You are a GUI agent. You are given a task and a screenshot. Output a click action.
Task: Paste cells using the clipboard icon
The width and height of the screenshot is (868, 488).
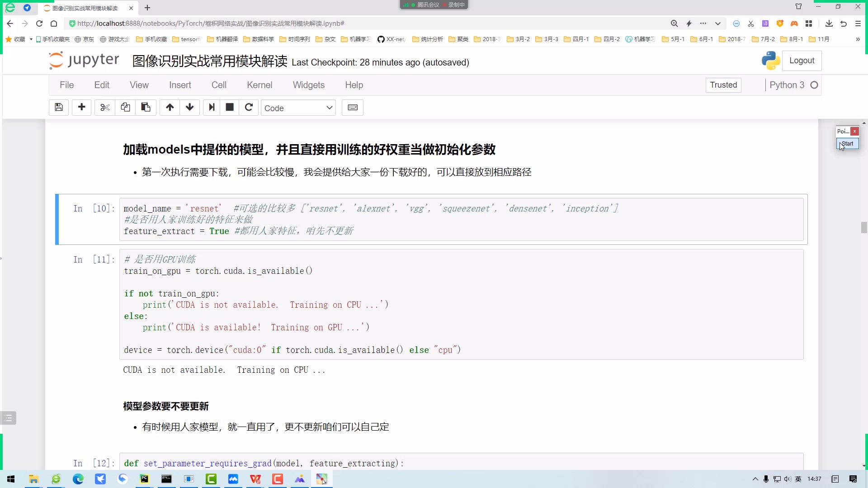click(x=146, y=108)
